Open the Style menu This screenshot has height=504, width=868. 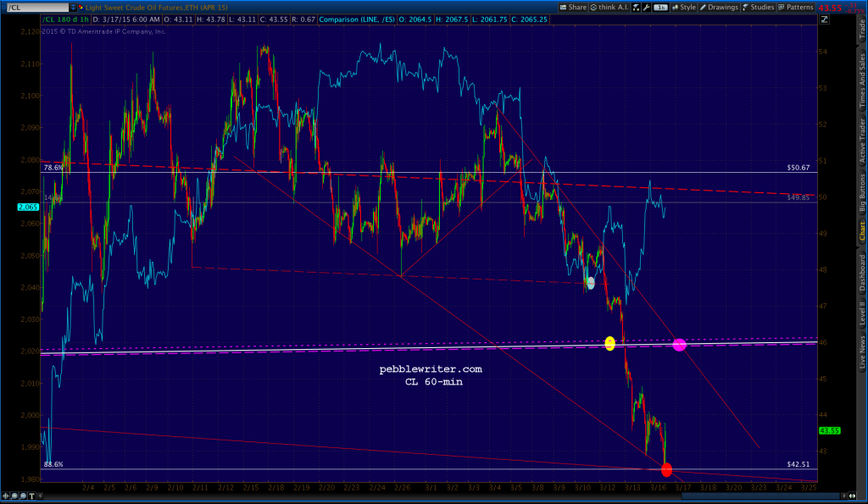coord(684,7)
